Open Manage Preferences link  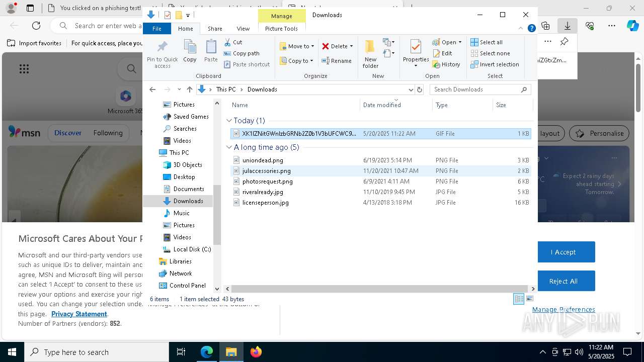563,310
